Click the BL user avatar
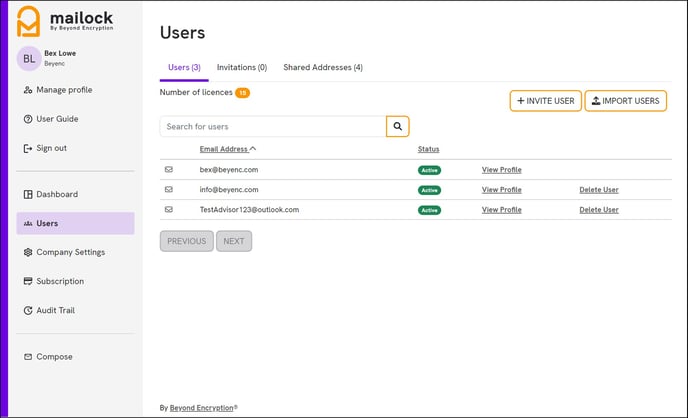The image size is (688, 418). click(29, 58)
